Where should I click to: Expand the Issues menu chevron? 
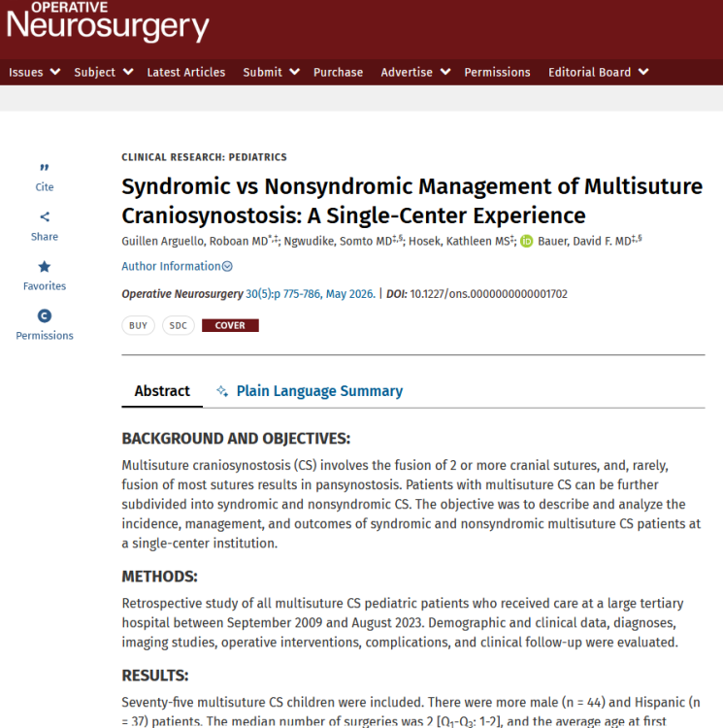click(x=55, y=72)
